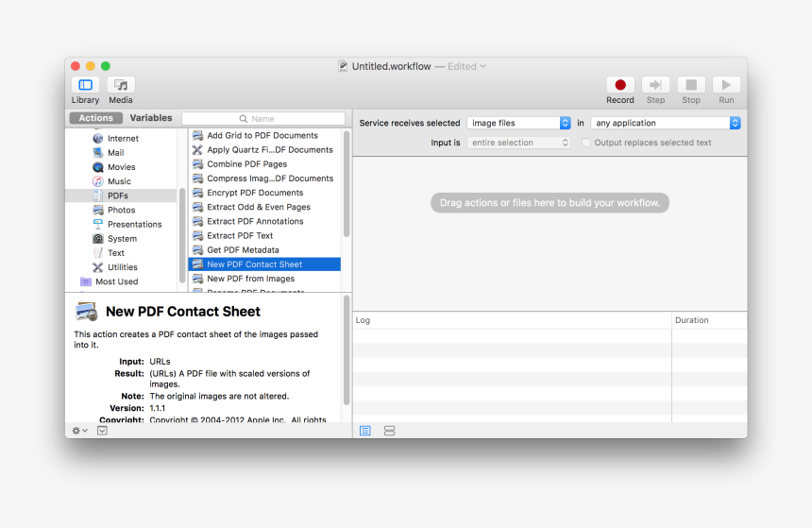
Task: Open the any application dropdown
Action: coord(665,123)
